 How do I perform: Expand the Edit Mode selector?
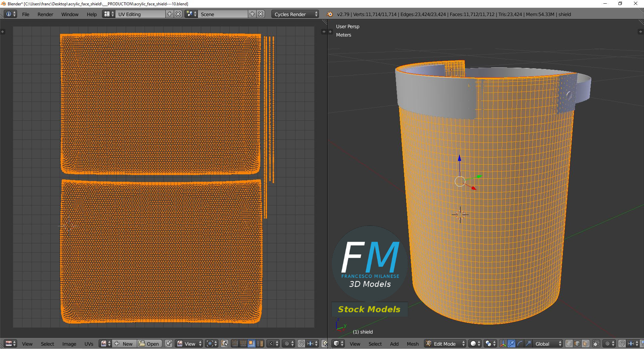(x=445, y=344)
